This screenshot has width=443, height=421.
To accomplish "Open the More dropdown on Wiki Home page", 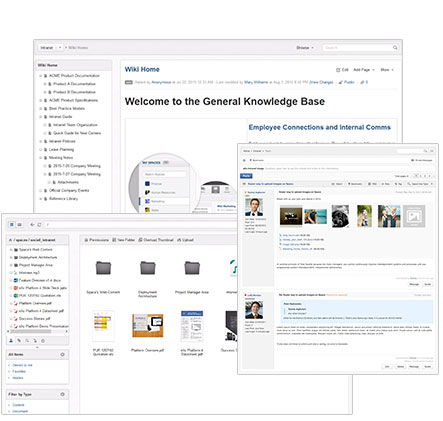I will (x=387, y=70).
